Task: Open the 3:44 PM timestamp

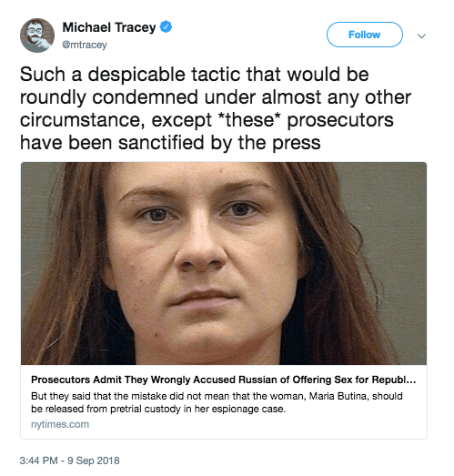Action: click(x=39, y=461)
